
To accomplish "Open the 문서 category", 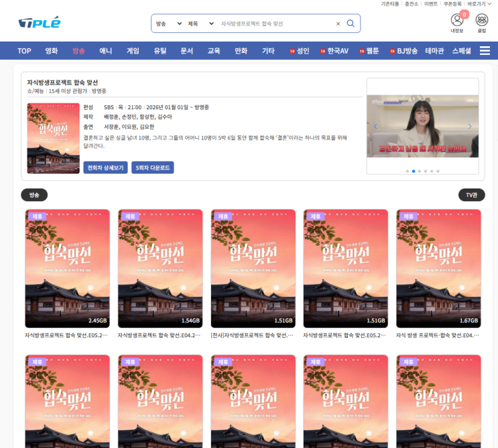I will pos(187,51).
